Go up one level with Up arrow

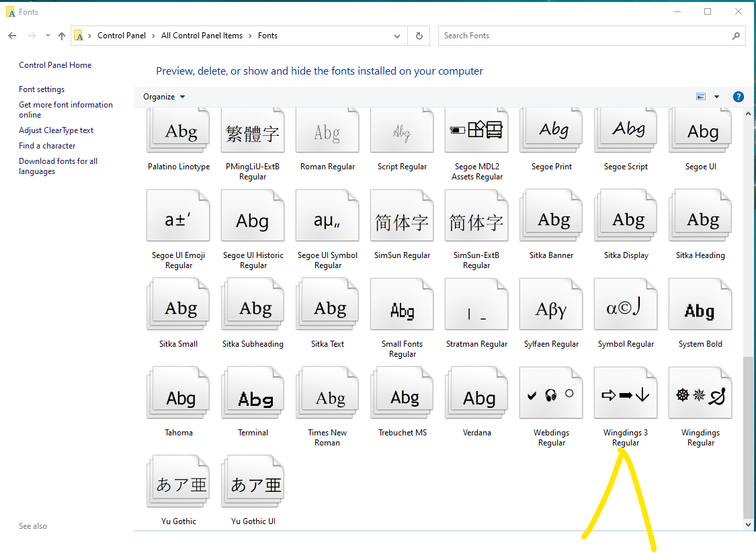click(x=62, y=36)
